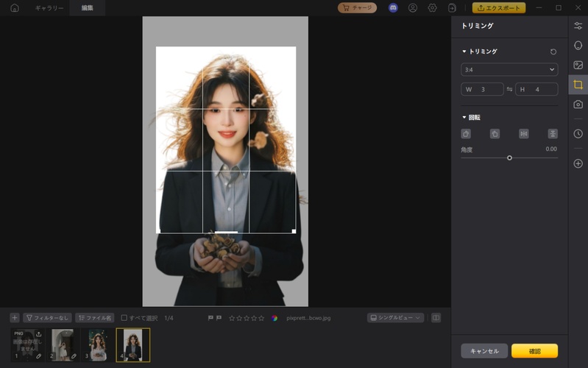Open the camera panel icon
Viewport: 588px width, 368px height.
coord(578,105)
